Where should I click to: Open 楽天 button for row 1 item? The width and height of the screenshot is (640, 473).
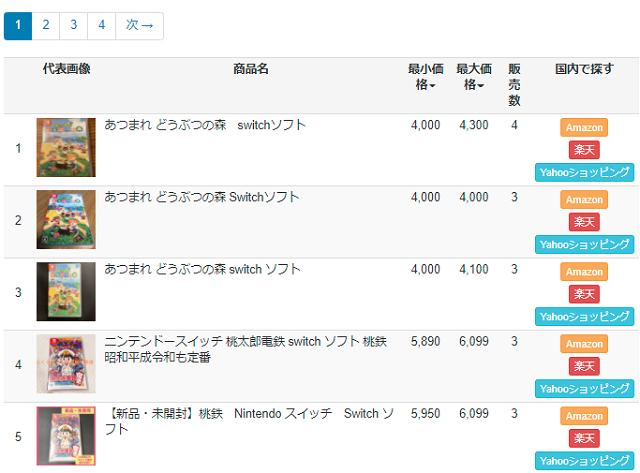584,150
